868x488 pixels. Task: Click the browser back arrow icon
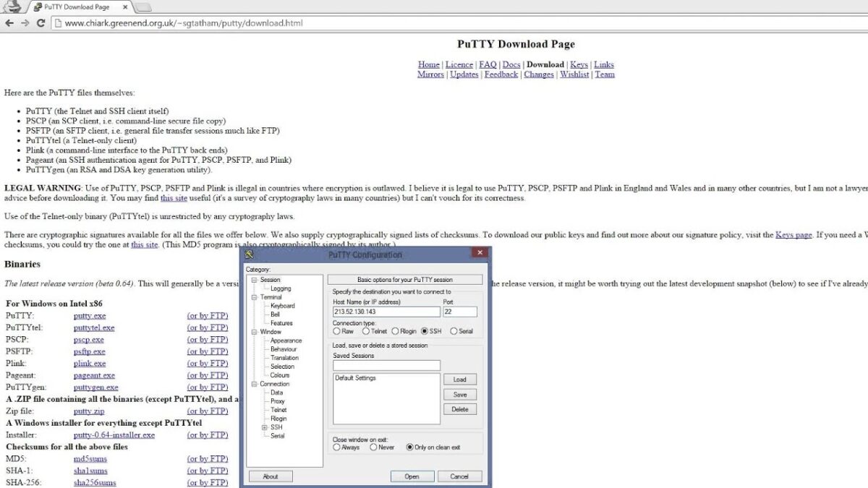point(9,23)
